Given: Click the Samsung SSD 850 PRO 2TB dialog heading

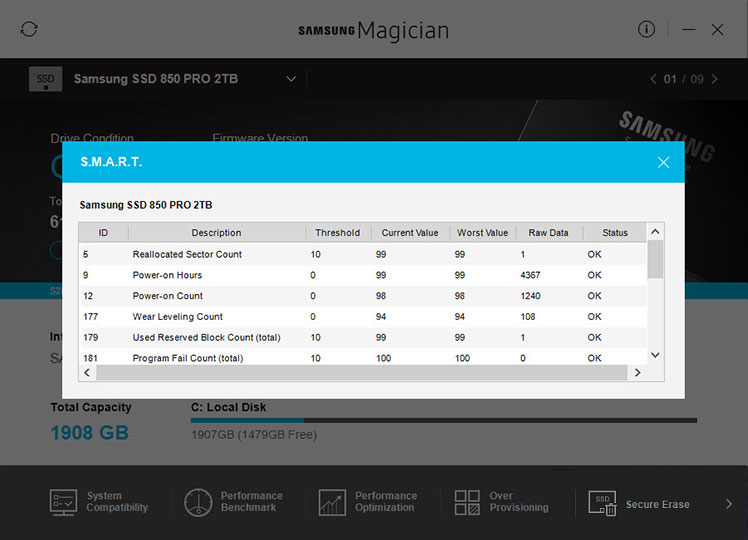Looking at the screenshot, I should [x=146, y=205].
